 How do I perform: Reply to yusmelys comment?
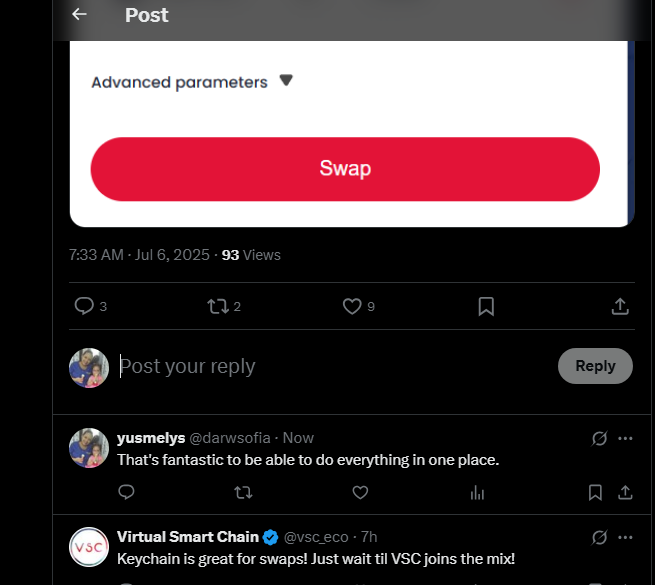(x=126, y=492)
